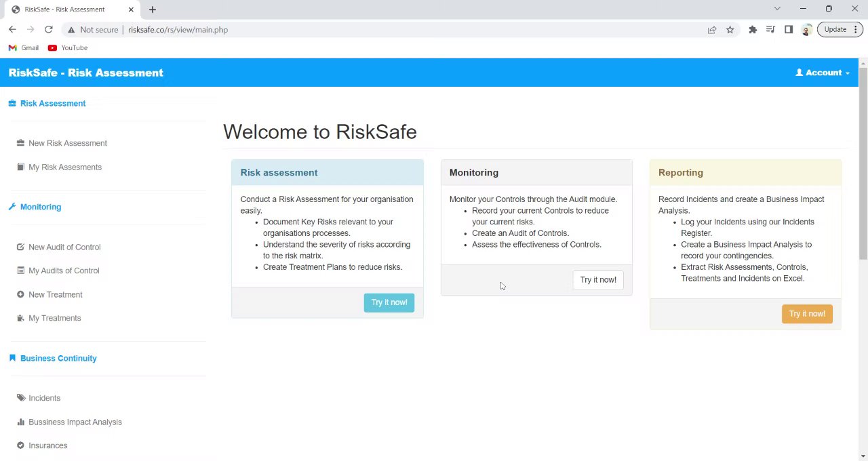The width and height of the screenshot is (868, 461).
Task: Open Incidents in sidebar
Action: pyautogui.click(x=45, y=398)
